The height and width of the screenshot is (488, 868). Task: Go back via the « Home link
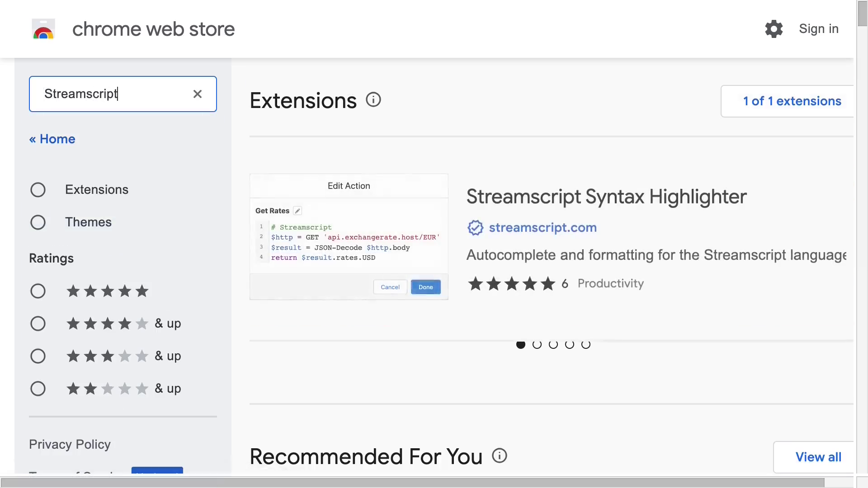tap(52, 139)
